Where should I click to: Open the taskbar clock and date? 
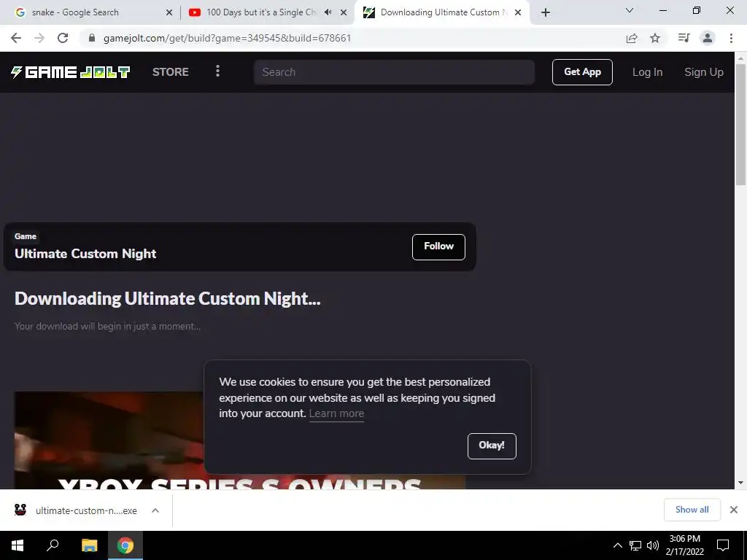(x=684, y=545)
